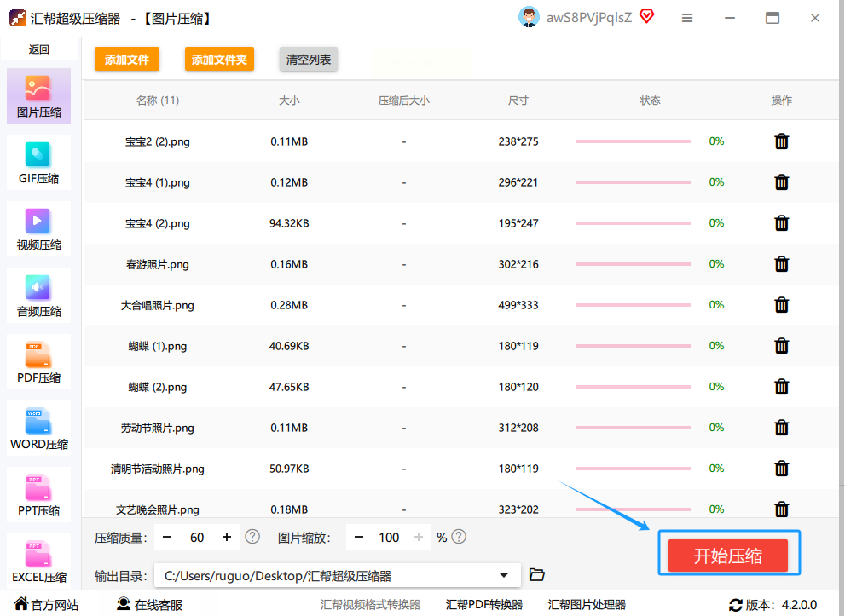This screenshot has width=845, height=616.
Task: Open the WORD压缩 tool
Action: 38,429
